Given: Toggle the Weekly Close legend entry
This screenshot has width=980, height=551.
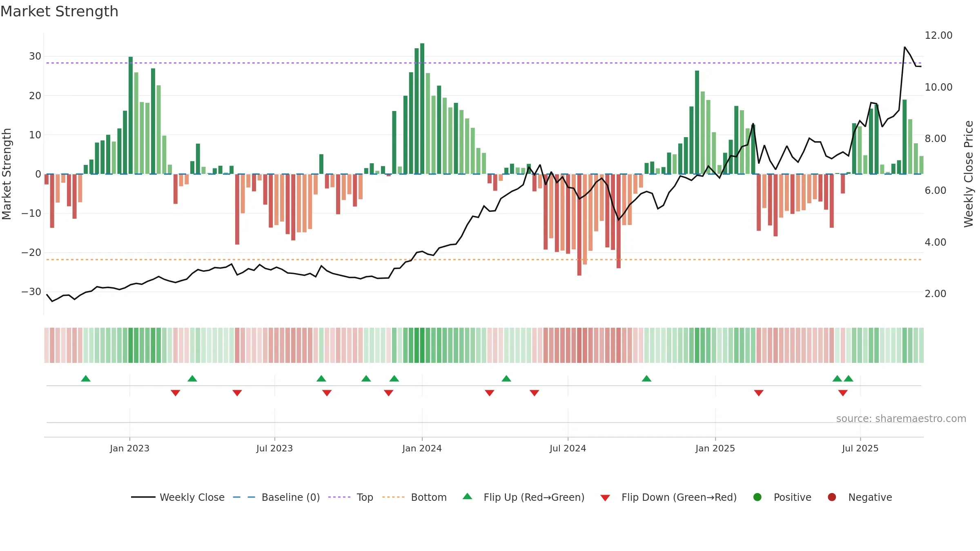Looking at the screenshot, I should 178,497.
